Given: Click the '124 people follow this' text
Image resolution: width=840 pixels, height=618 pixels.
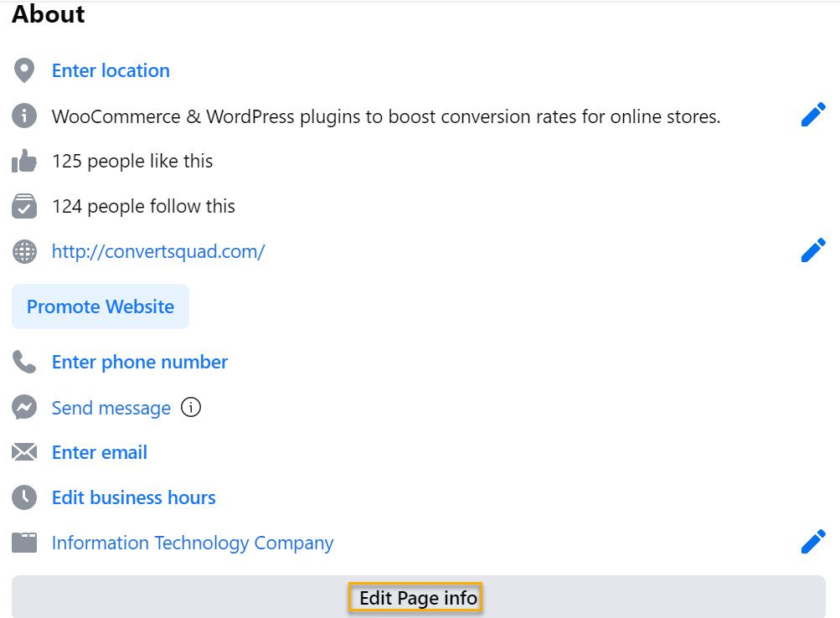Looking at the screenshot, I should (x=143, y=206).
